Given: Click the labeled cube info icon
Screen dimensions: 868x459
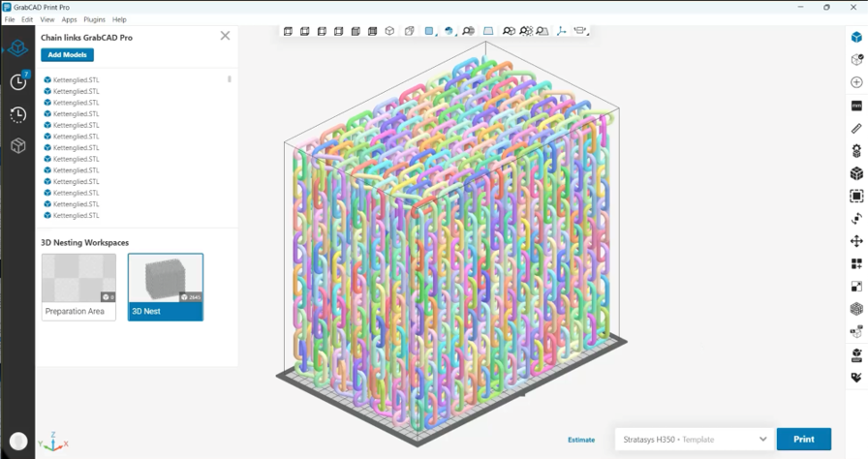Looking at the screenshot, I should point(856,332).
